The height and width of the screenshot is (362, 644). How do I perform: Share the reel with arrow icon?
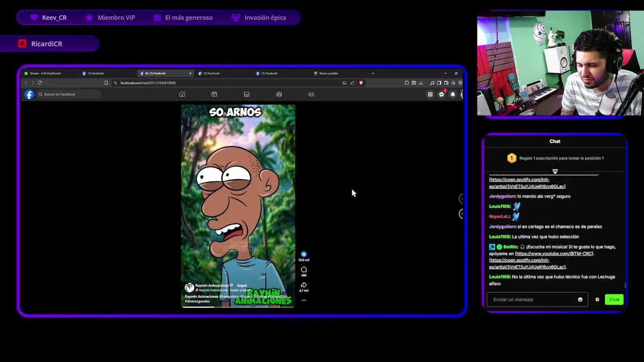coord(303,285)
